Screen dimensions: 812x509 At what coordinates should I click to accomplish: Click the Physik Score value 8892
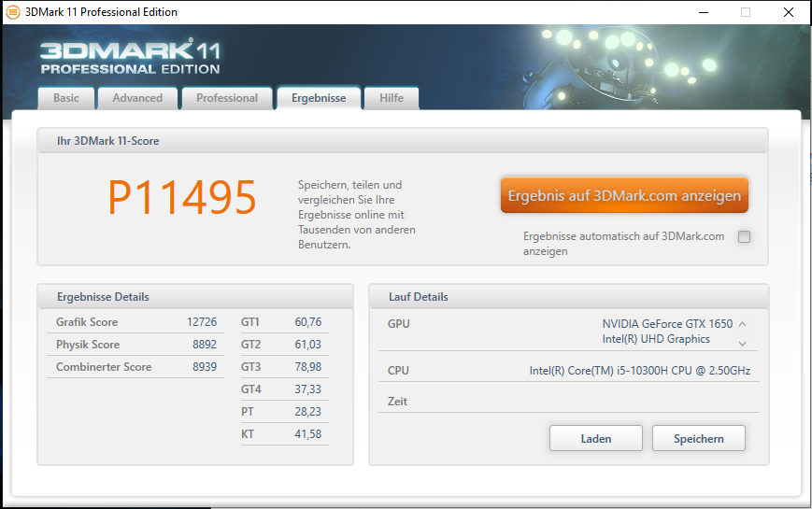(205, 345)
